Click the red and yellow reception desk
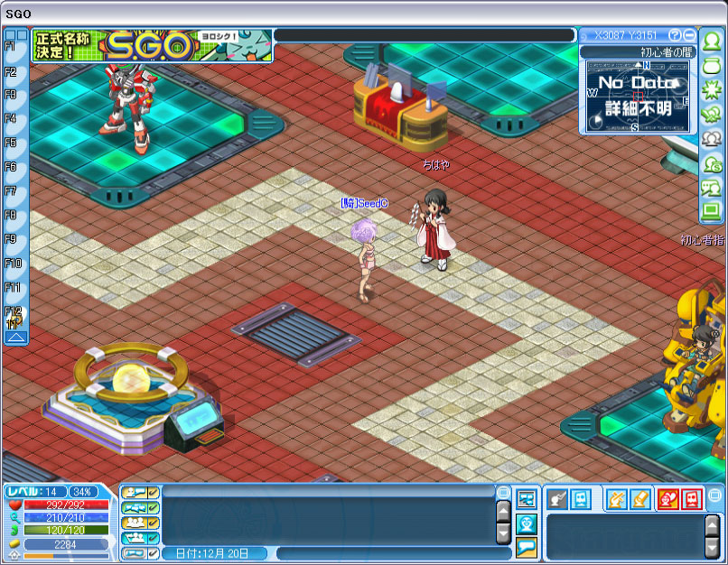Image resolution: width=728 pixels, height=565 pixels. (401, 109)
